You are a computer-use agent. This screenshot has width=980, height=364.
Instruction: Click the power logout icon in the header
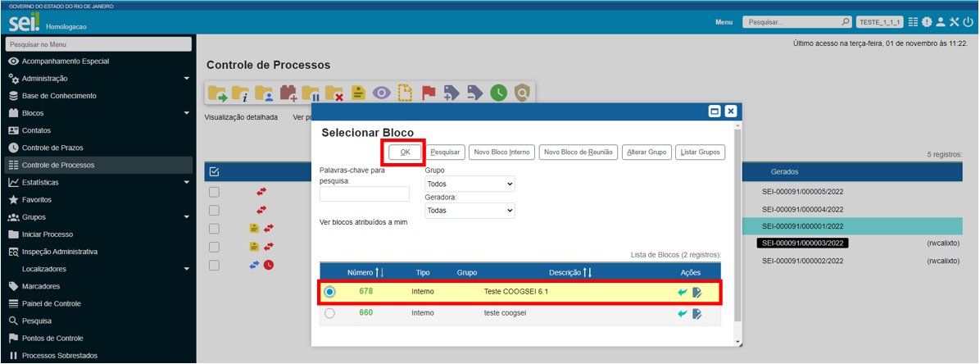(x=968, y=22)
